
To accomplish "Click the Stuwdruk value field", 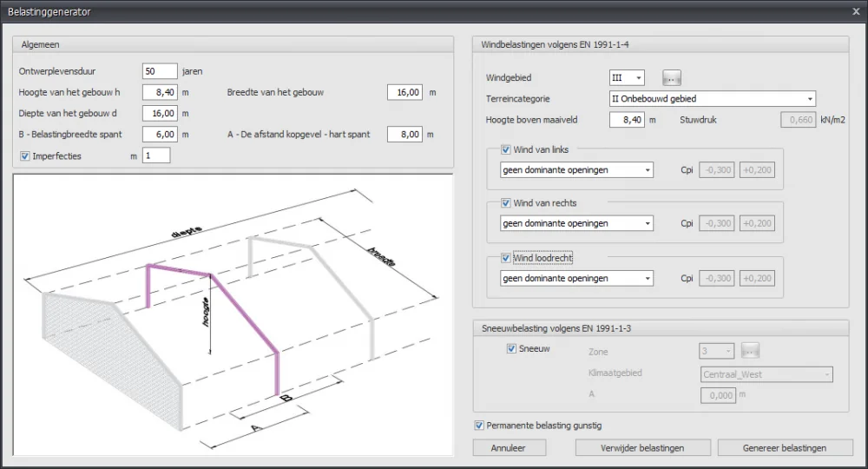I will pos(798,120).
